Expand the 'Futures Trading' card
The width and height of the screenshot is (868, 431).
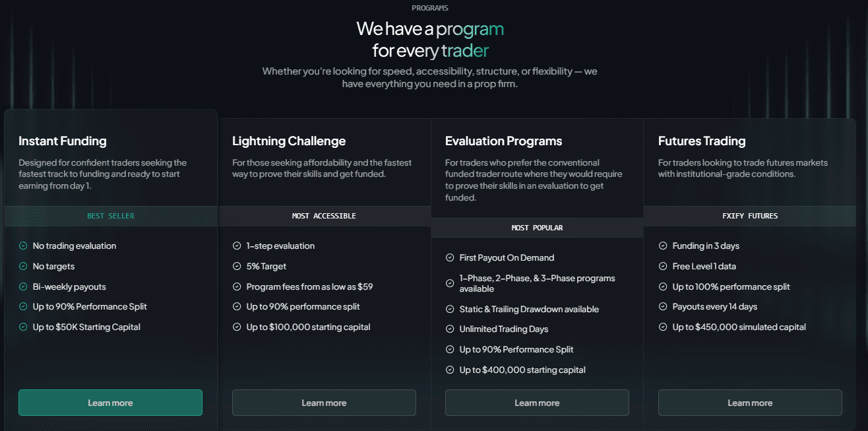(702, 141)
